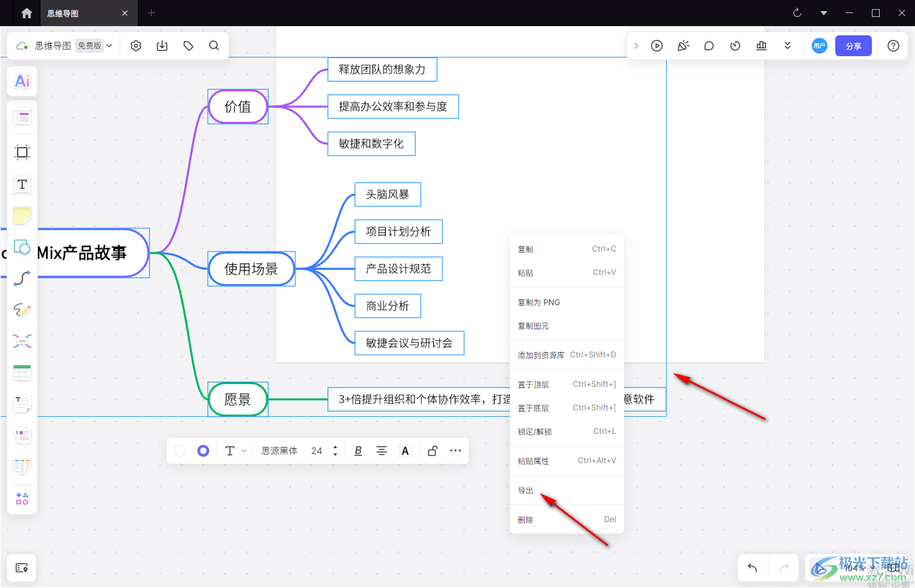Choose 复制图元 in context menu
Image resolution: width=915 pixels, height=588 pixels.
pyautogui.click(x=567, y=325)
